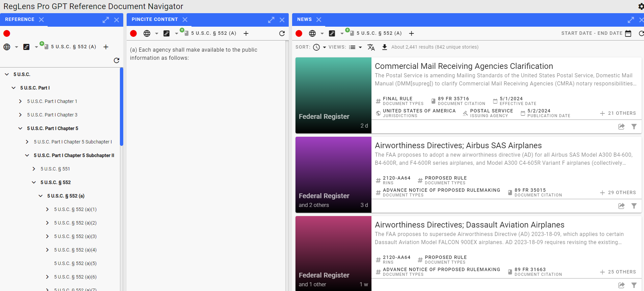Click document type icon in News panel
The width and height of the screenshot is (644, 291).
point(332,33)
